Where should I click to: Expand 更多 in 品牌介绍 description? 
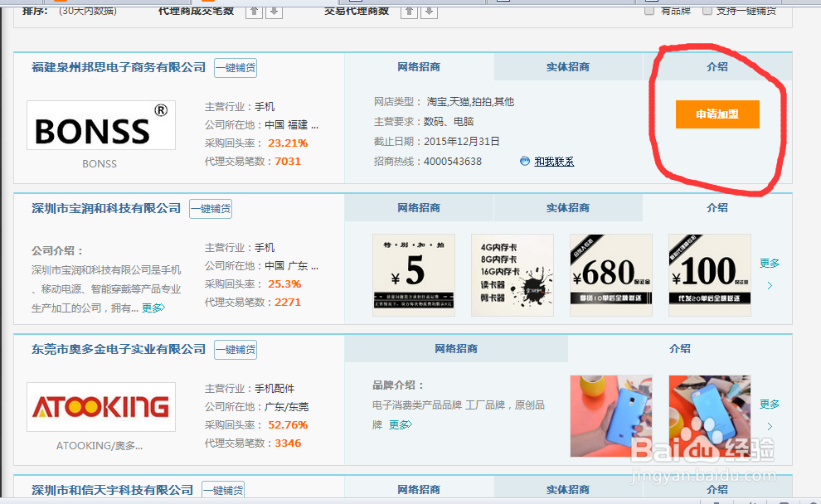pos(401,424)
